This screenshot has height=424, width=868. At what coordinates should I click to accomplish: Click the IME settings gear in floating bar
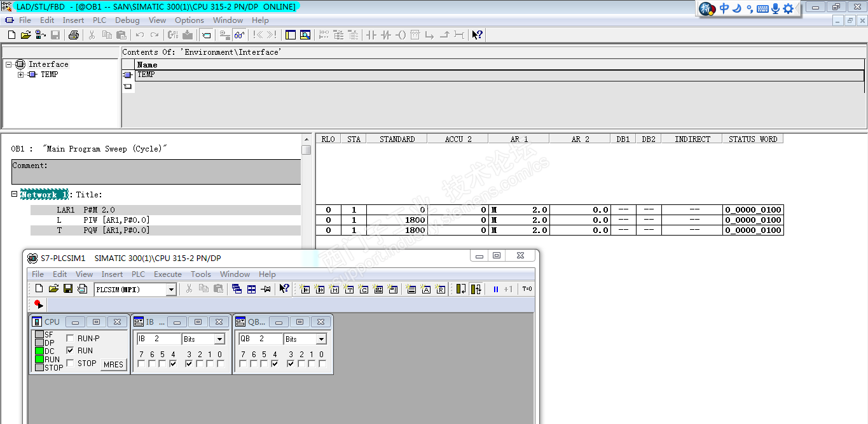click(x=788, y=9)
